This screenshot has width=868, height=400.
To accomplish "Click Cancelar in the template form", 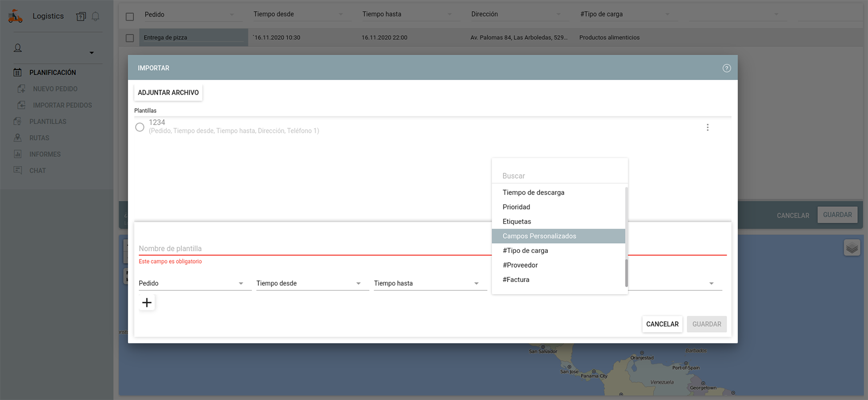I will pos(662,324).
